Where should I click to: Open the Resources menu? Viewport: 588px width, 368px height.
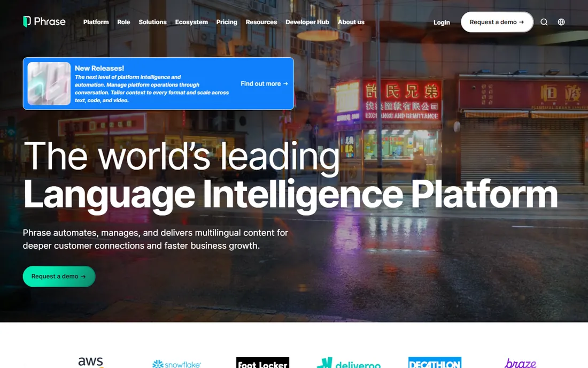tap(261, 22)
